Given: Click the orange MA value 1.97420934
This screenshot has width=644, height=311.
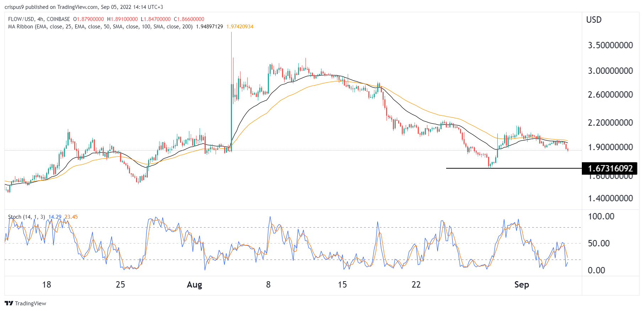Looking at the screenshot, I should (240, 27).
